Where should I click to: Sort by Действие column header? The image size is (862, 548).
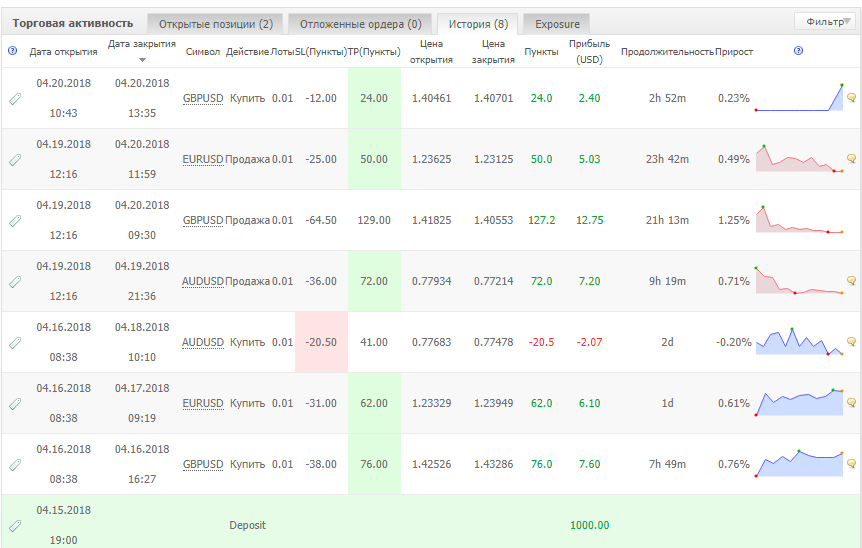pos(247,52)
